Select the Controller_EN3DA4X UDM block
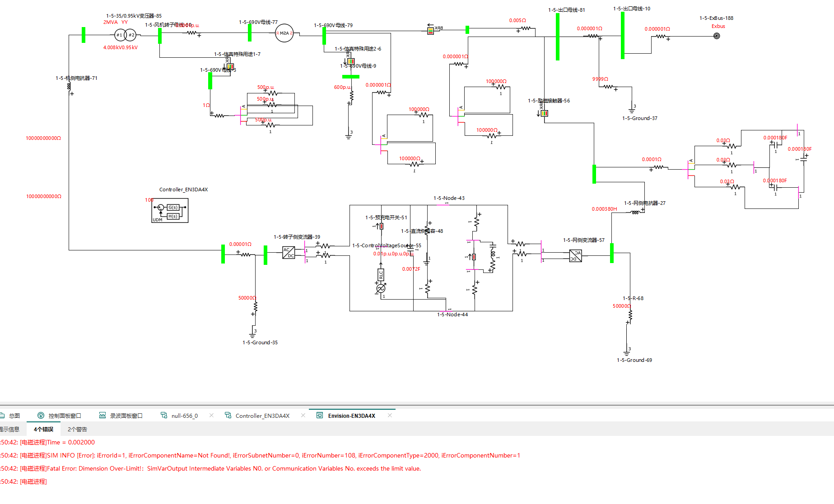Viewport: 834px width, 504px height. (x=170, y=211)
